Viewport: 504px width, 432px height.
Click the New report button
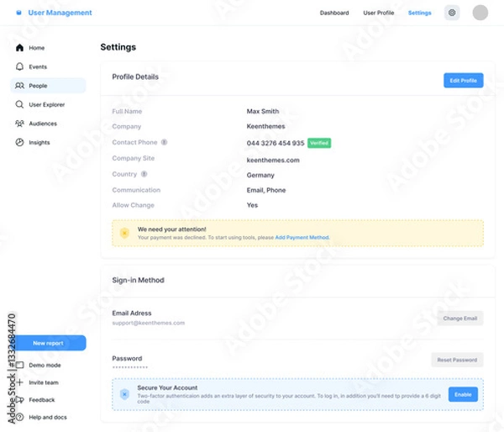pyautogui.click(x=48, y=343)
